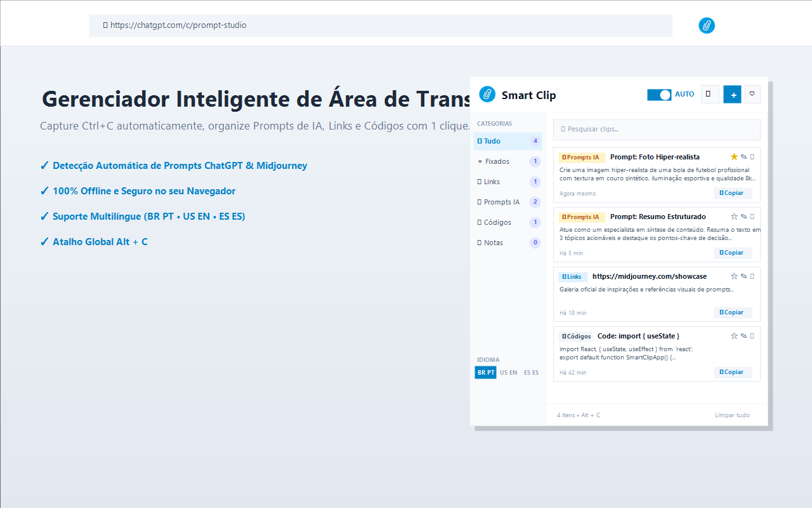Open the https://midjourney.com/showcase clip title
812x508 pixels.
[650, 276]
